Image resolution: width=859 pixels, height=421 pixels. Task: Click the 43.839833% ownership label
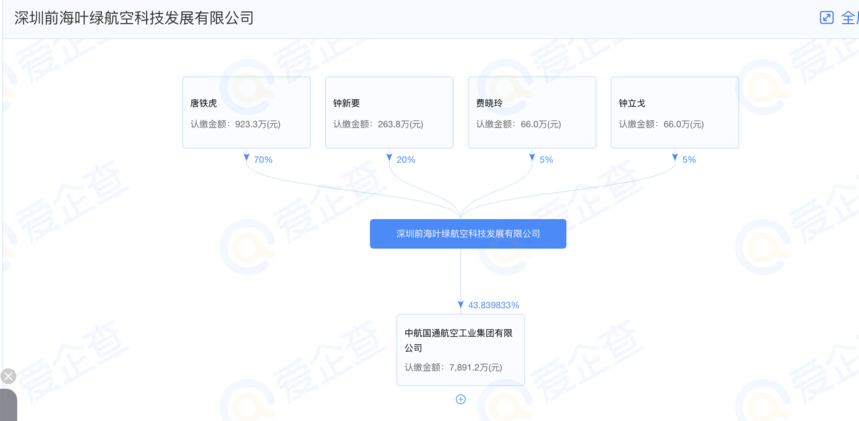coord(493,305)
